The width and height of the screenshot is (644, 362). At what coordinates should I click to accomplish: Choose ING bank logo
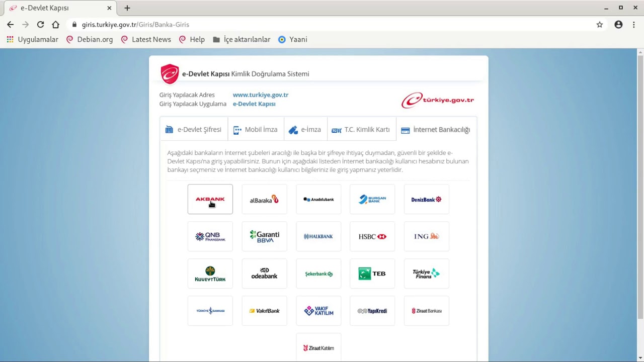coord(427,236)
